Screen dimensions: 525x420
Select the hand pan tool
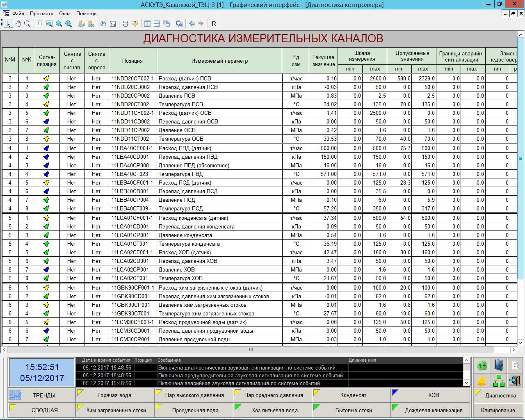18,24
